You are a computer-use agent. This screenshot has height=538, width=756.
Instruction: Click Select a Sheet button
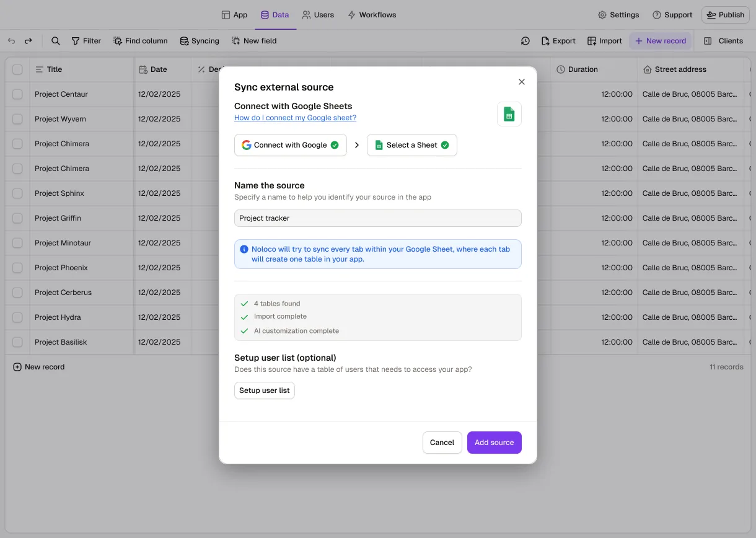click(412, 145)
